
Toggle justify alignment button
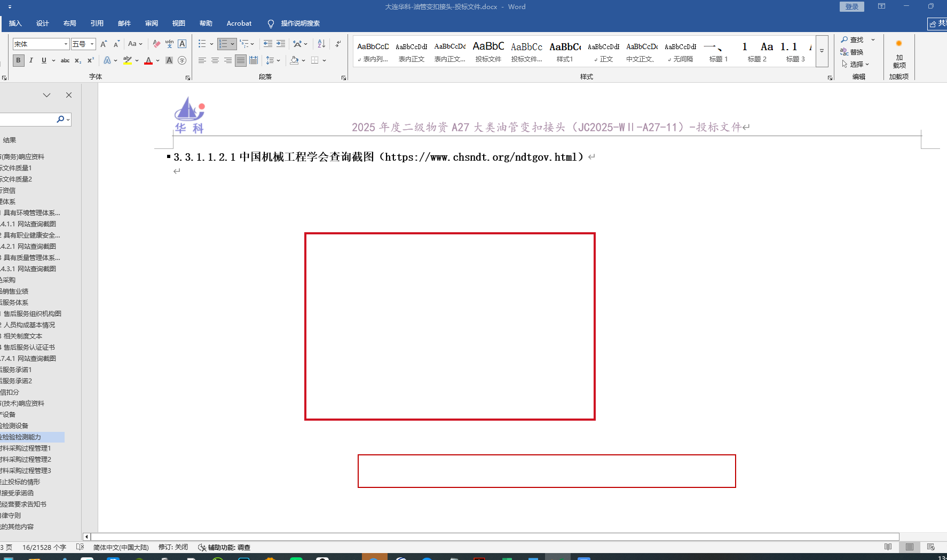pyautogui.click(x=241, y=60)
